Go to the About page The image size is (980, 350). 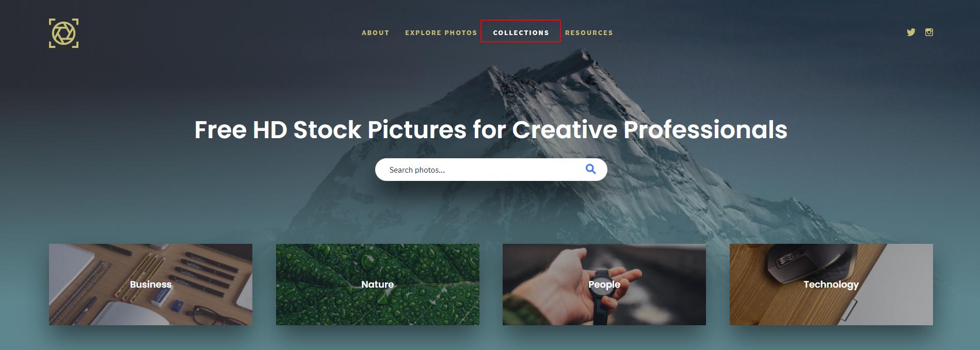(375, 32)
